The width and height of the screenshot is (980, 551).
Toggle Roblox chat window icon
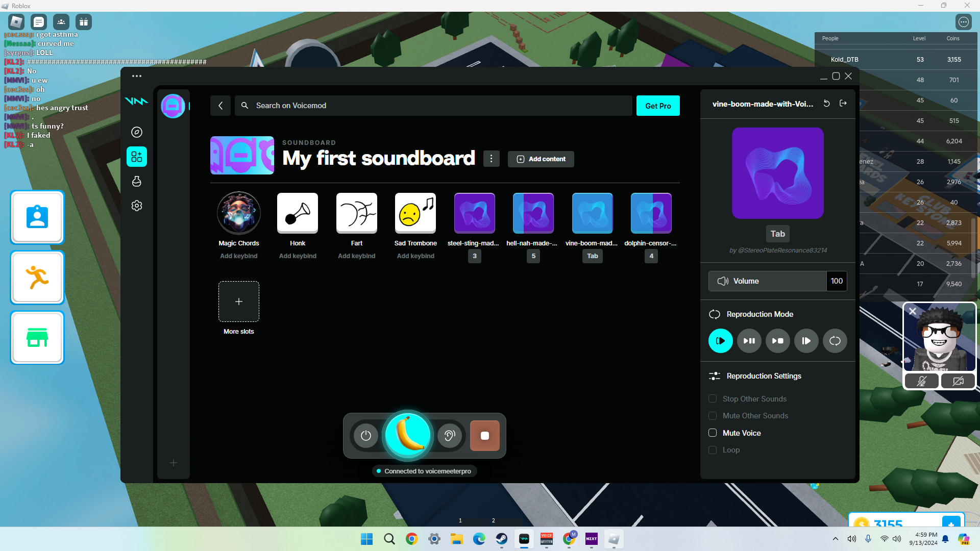click(x=39, y=22)
